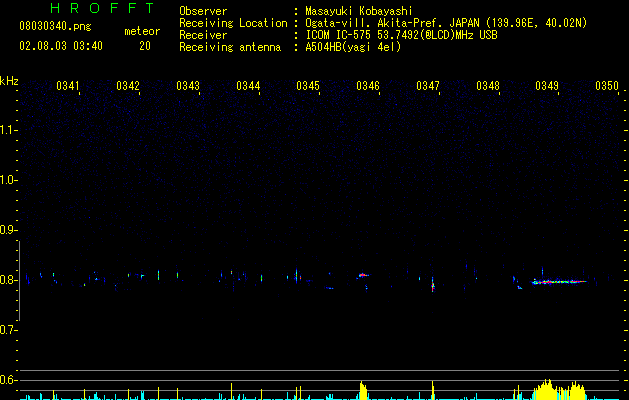
Task: Click the meteor label
Action: tap(142, 31)
